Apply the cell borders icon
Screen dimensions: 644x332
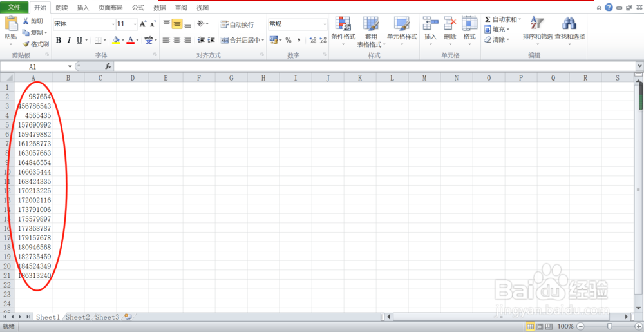(x=98, y=40)
